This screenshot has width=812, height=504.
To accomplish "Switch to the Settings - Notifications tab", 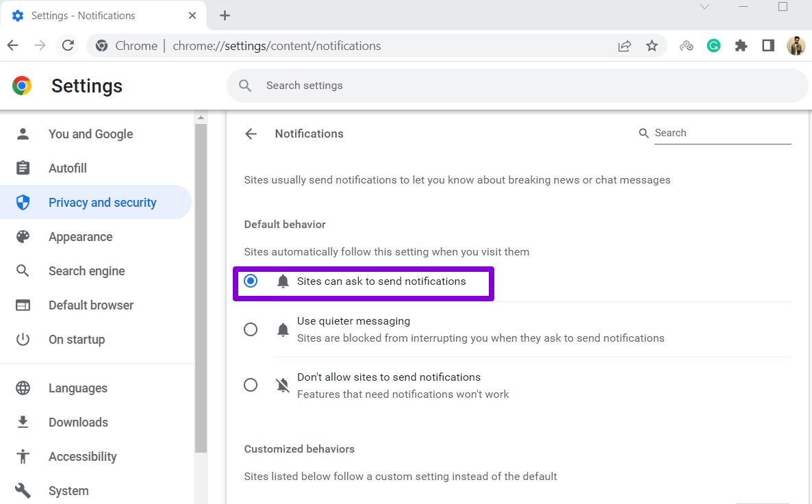I will point(103,16).
